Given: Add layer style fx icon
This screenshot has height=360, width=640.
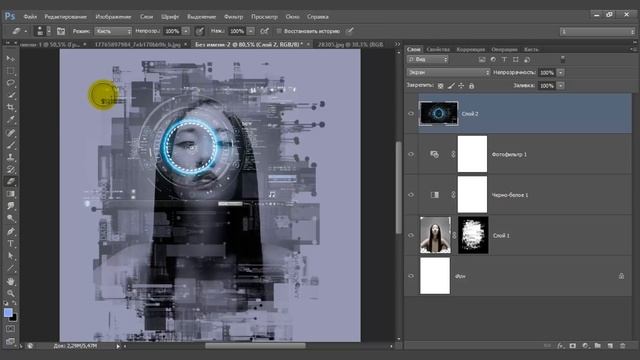Looking at the screenshot, I should point(560,346).
